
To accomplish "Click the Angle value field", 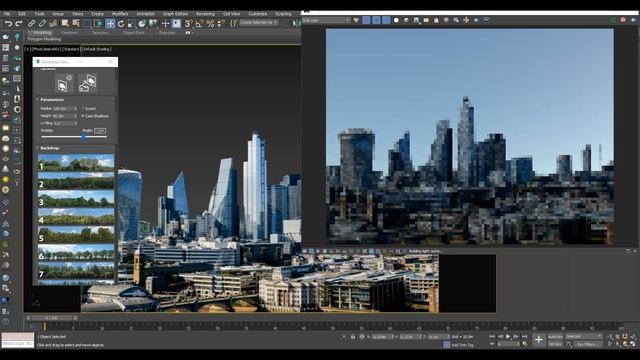I will pos(100,131).
